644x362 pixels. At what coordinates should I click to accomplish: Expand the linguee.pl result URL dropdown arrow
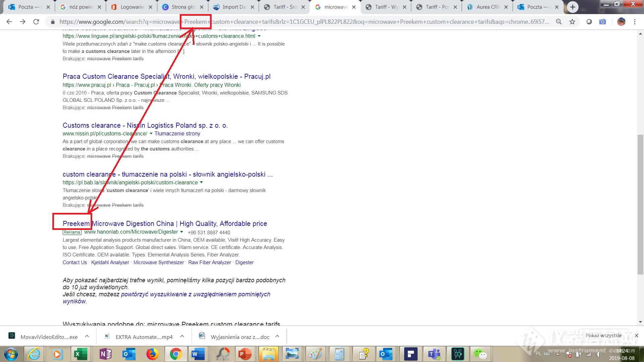[x=259, y=36]
